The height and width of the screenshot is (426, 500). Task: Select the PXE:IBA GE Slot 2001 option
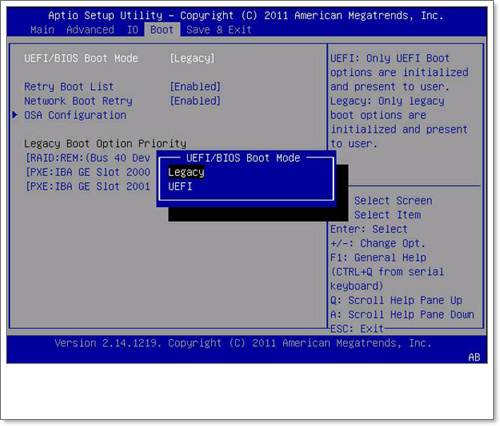(88, 186)
